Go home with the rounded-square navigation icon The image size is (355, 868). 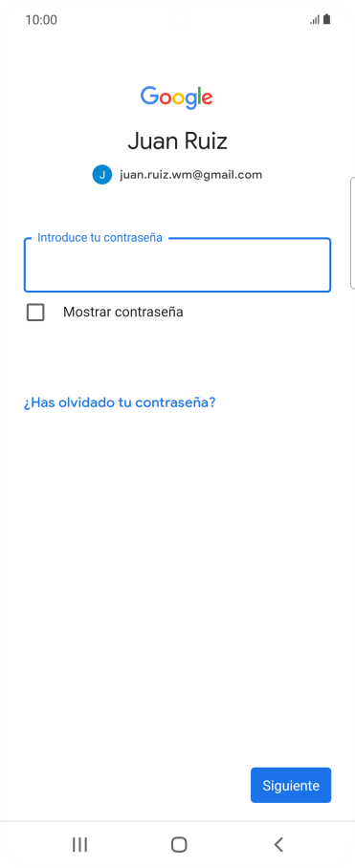(x=179, y=844)
